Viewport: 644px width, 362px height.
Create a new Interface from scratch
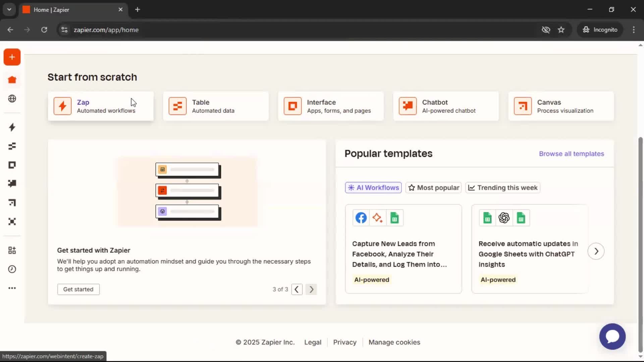[331, 106]
